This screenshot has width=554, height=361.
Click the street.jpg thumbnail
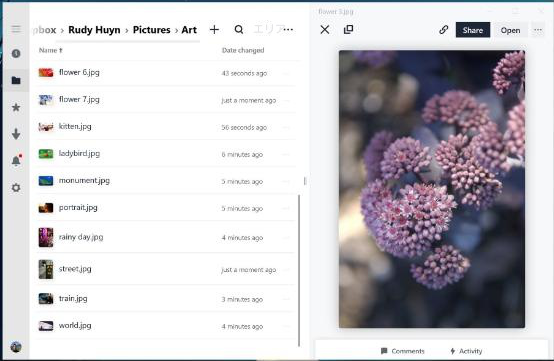coord(46,269)
